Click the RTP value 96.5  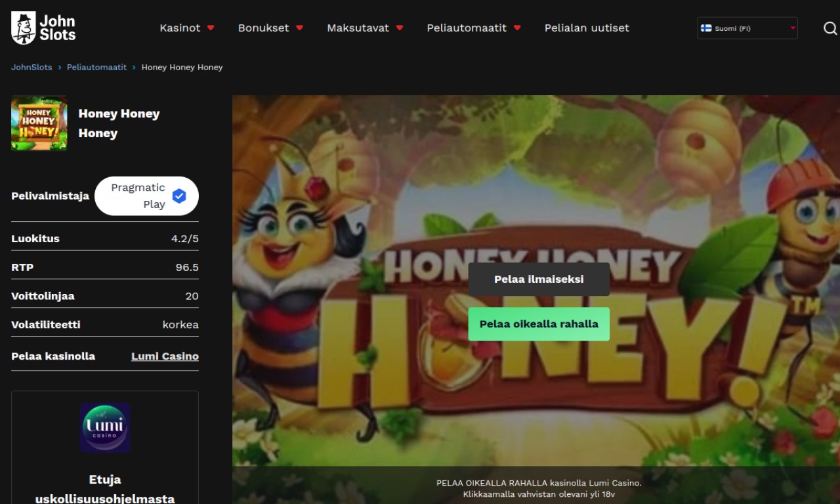point(187,268)
